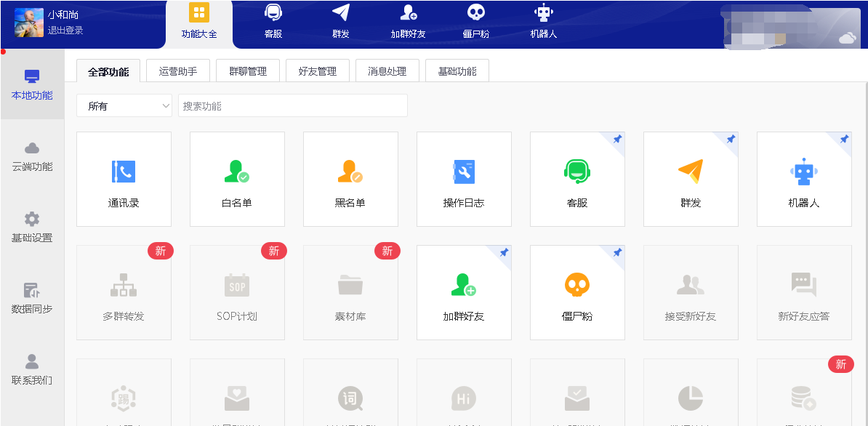The width and height of the screenshot is (868, 426).
Task: Open the 黑名单 blacklist feature
Action: tap(350, 178)
